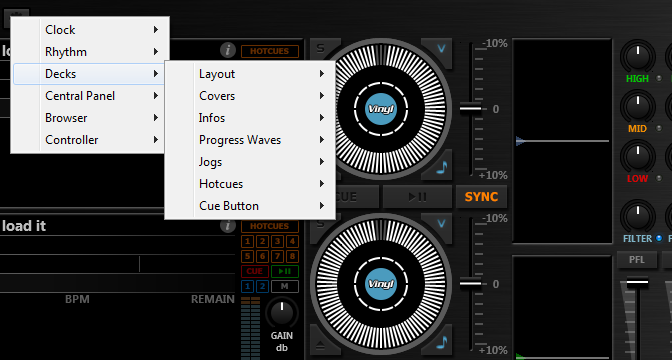
Task: Click the upper deck pitch slider handle
Action: tap(470, 108)
